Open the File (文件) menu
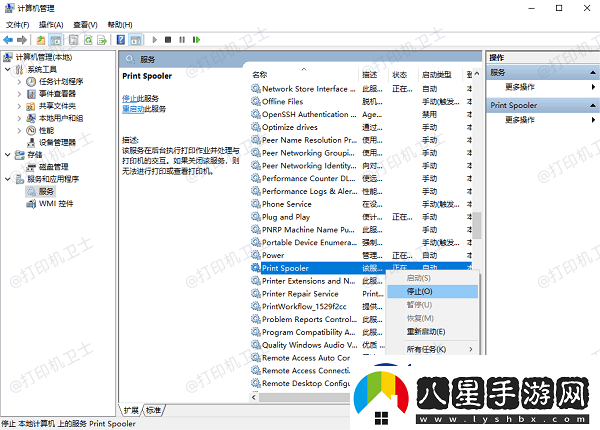The height and width of the screenshot is (430, 600). [x=18, y=25]
